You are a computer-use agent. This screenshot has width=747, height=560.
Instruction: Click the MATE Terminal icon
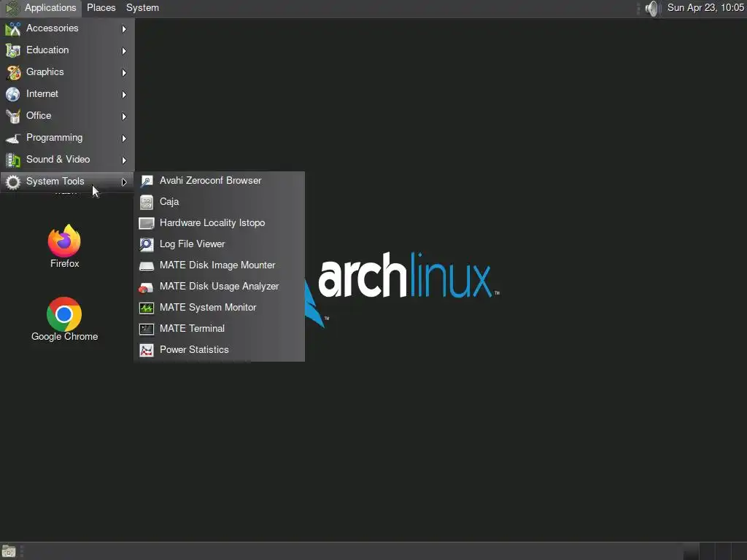point(146,329)
